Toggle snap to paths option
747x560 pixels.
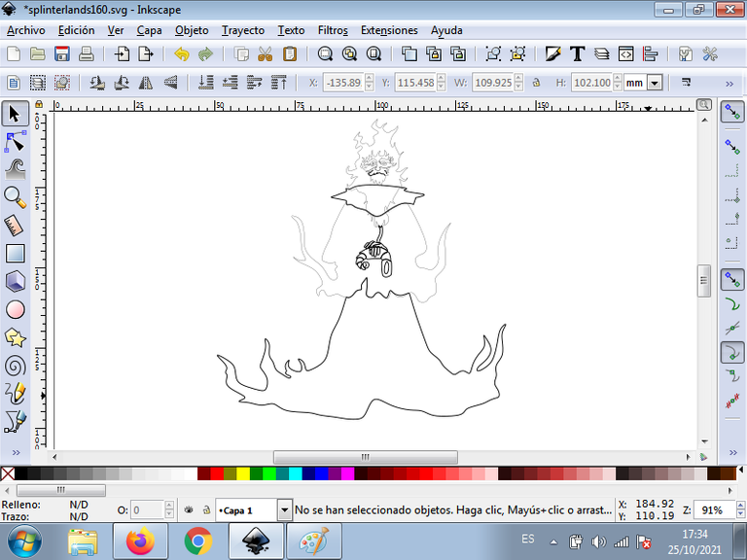point(732,303)
